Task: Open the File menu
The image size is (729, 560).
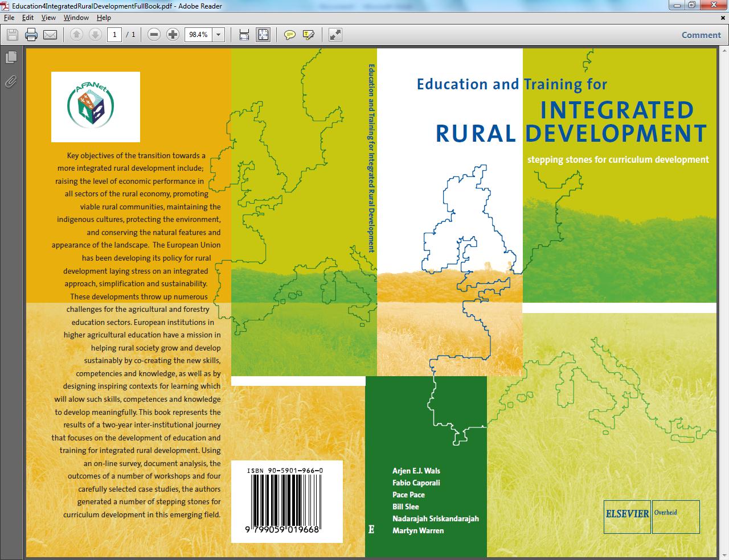Action: pyautogui.click(x=9, y=18)
